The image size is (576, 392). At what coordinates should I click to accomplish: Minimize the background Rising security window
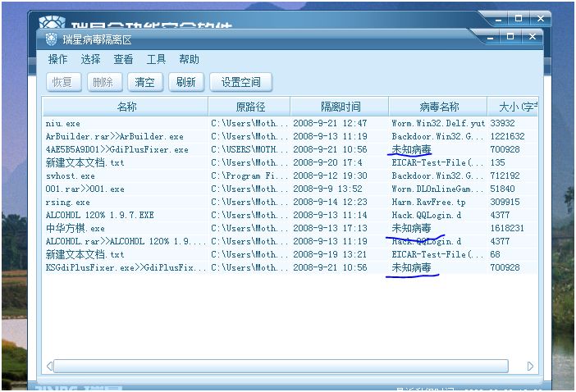(499, 20)
